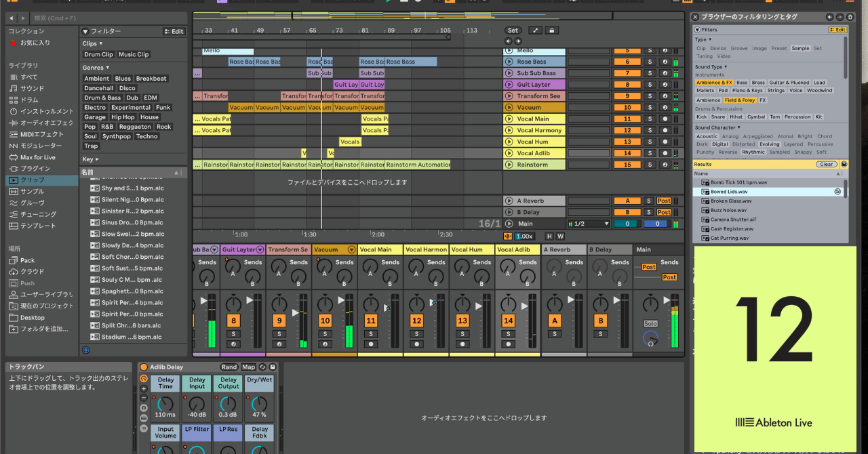Click the Set locator button

click(513, 30)
